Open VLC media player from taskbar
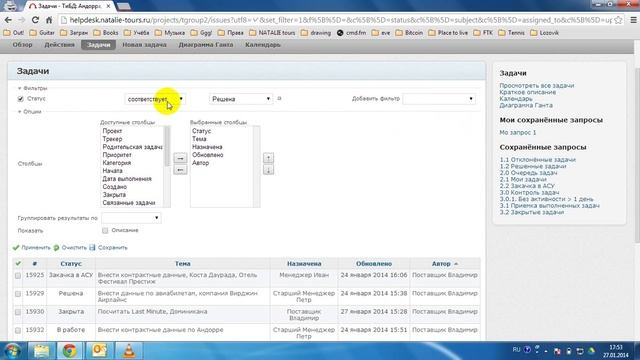Image resolution: width=640 pixels, height=360 pixels. coord(129,351)
